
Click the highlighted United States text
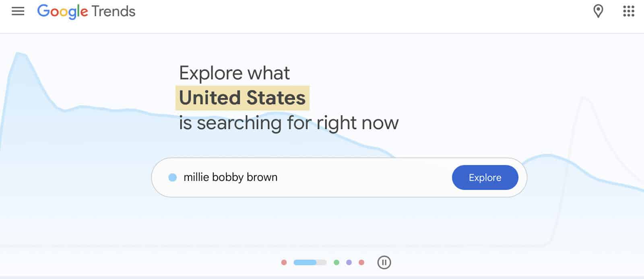point(242,98)
